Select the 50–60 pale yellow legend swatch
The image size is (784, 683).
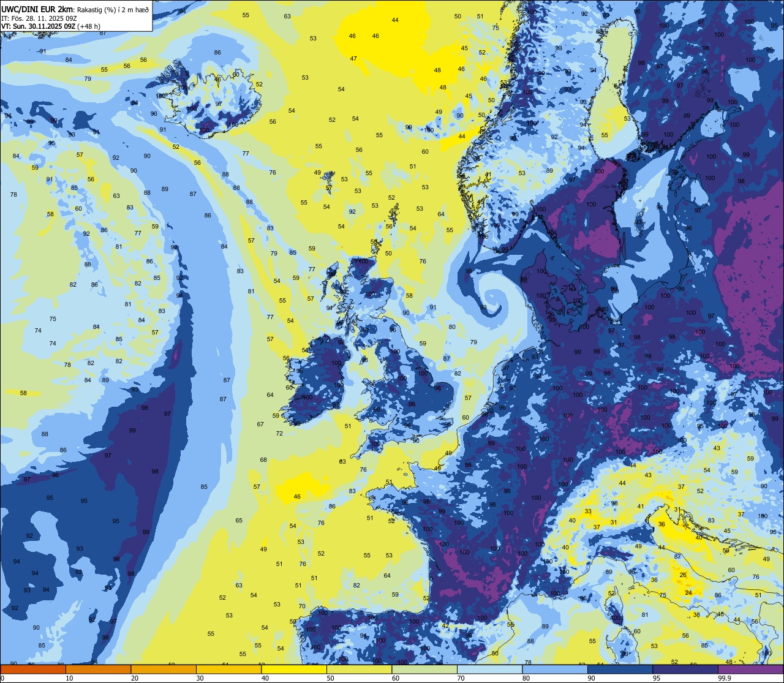359,670
